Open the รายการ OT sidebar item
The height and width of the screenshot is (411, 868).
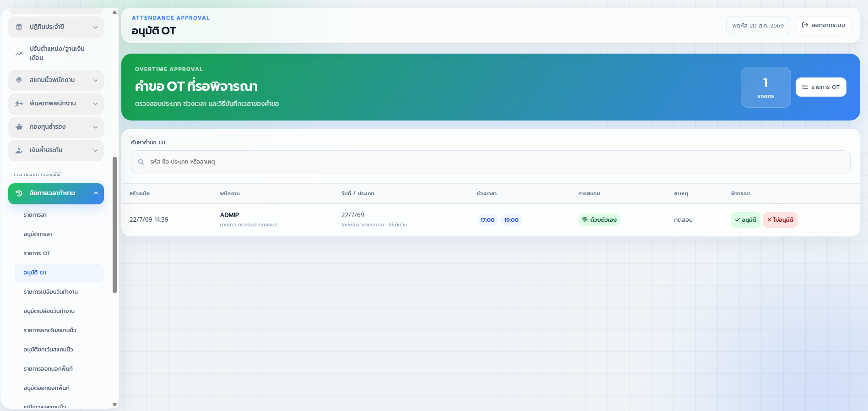tap(59, 253)
